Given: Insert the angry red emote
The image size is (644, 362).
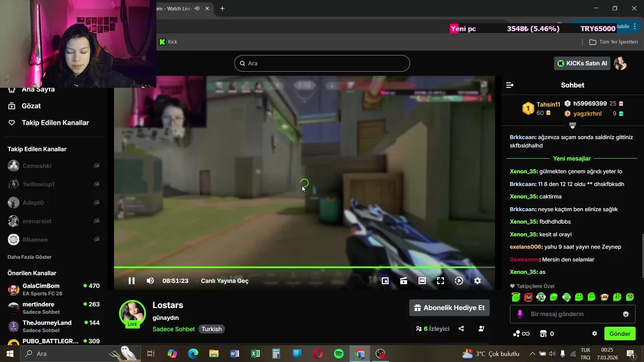Looking at the screenshot, I should 528,297.
